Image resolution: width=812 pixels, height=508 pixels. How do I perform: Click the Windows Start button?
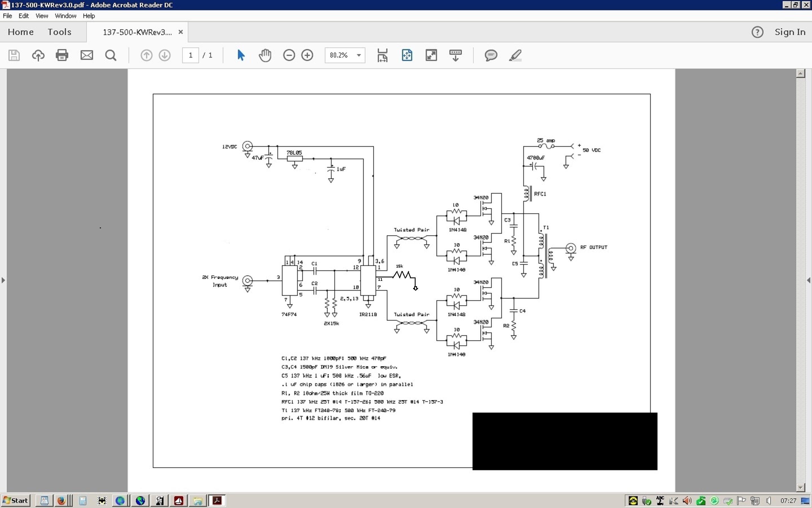pyautogui.click(x=16, y=501)
